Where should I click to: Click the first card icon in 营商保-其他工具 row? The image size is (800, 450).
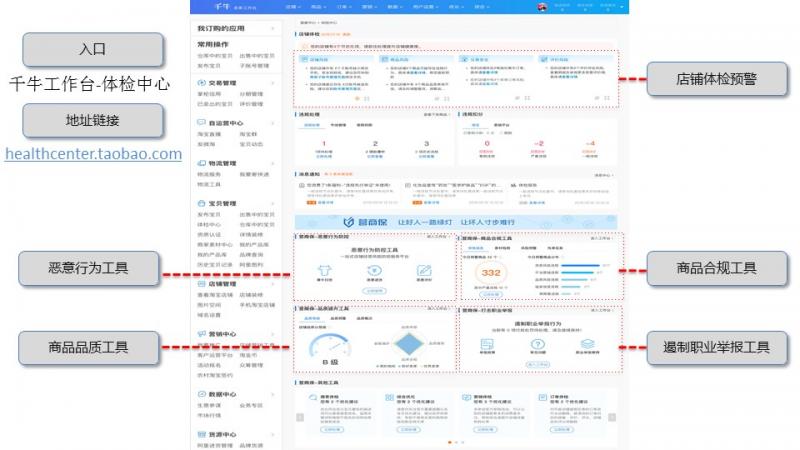point(313,397)
